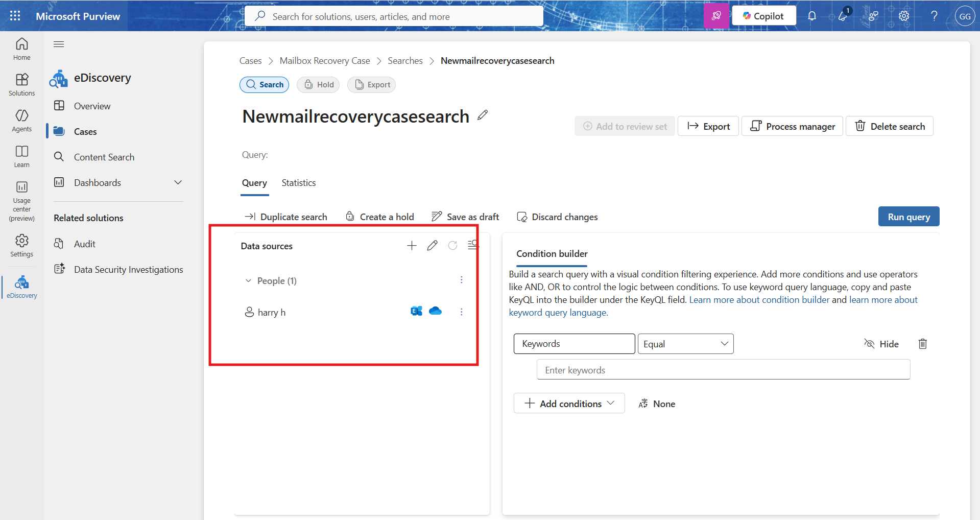Select the Condition builder tab
This screenshot has width=980, height=520.
(552, 254)
